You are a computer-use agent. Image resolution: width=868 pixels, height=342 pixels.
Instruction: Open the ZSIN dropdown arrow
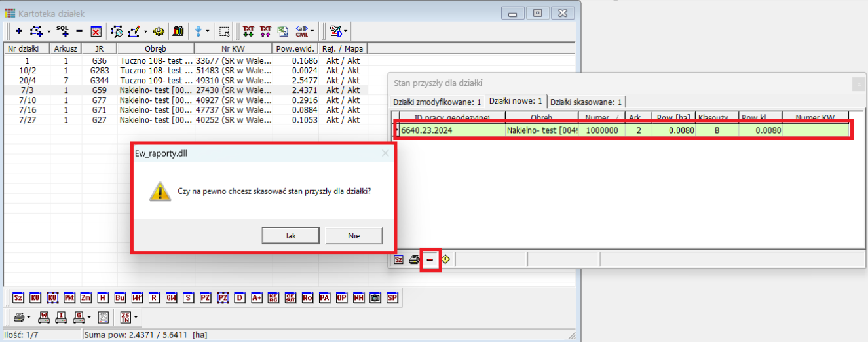click(136, 318)
